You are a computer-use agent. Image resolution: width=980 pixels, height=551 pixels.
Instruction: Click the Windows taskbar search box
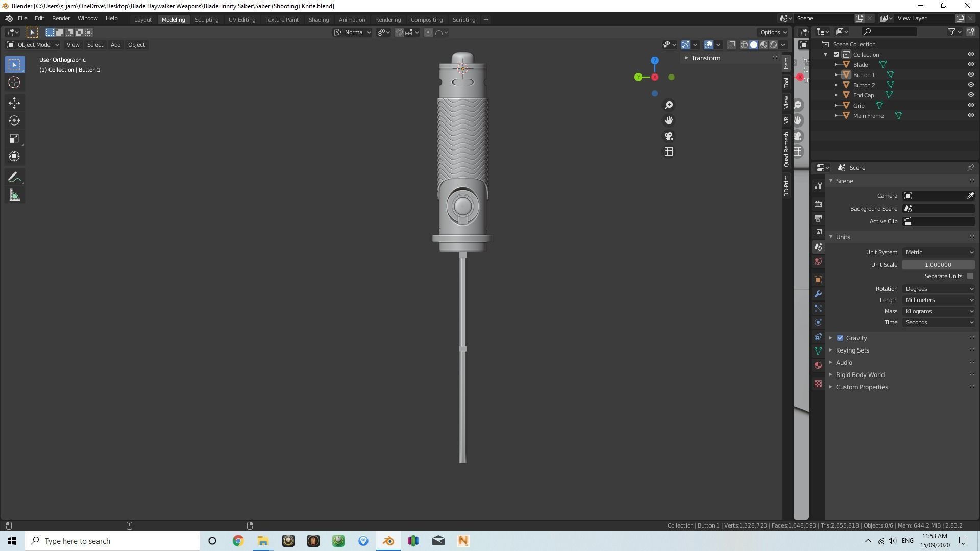pos(112,541)
